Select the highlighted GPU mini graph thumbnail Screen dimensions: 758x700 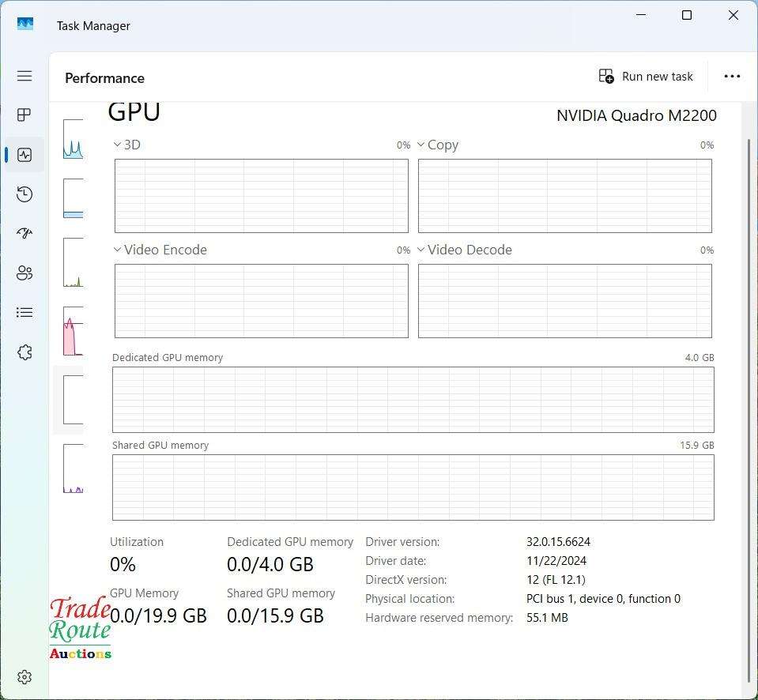click(x=73, y=399)
